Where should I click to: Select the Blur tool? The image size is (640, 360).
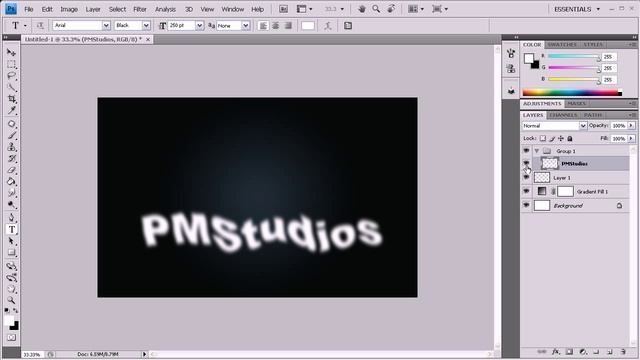(11, 193)
